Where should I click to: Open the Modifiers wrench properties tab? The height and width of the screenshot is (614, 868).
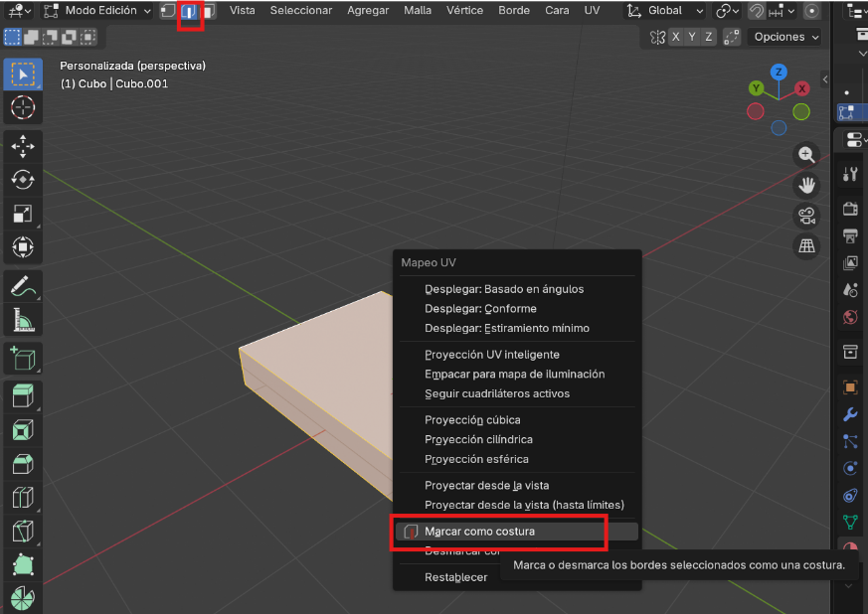click(x=850, y=413)
